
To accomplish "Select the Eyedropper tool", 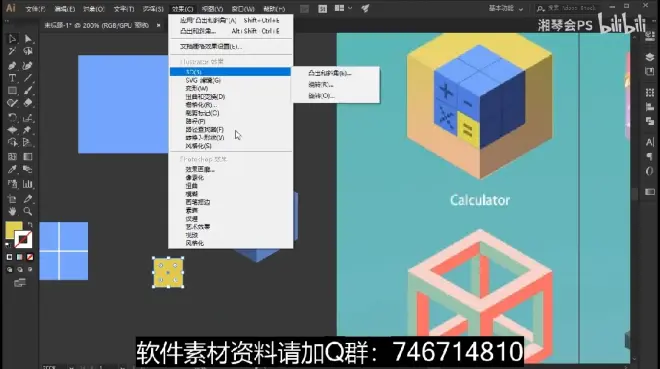I will click(x=12, y=170).
